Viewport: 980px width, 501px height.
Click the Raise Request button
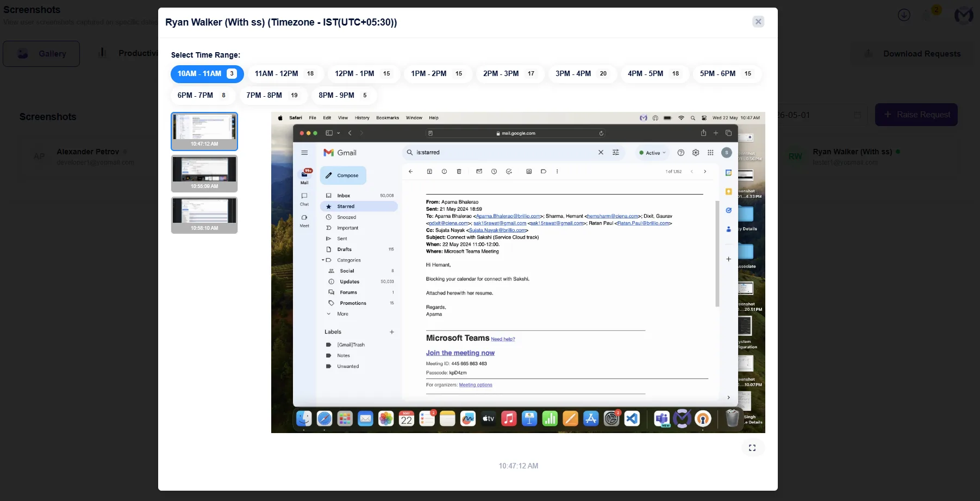pyautogui.click(x=916, y=115)
